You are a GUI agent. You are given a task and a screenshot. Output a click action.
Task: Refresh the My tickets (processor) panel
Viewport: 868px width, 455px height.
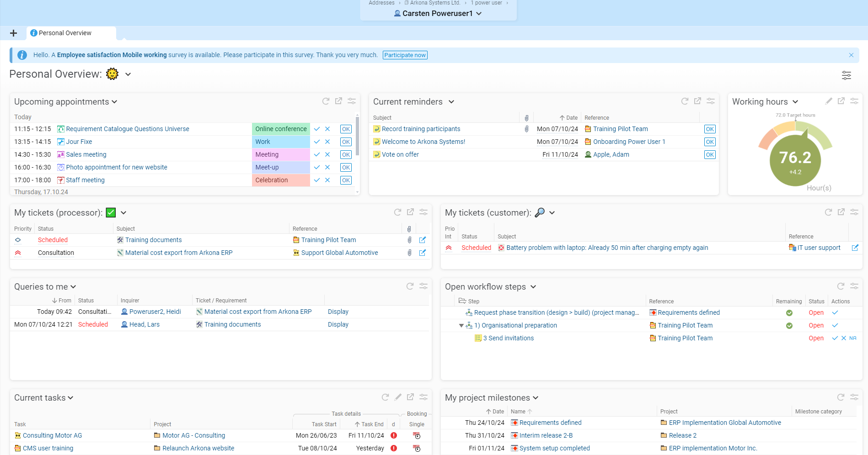coord(397,212)
